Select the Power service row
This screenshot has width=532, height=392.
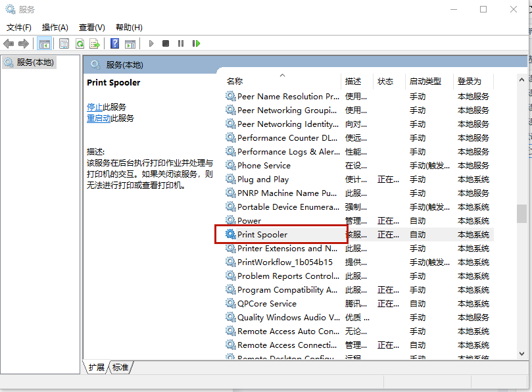coord(359,220)
